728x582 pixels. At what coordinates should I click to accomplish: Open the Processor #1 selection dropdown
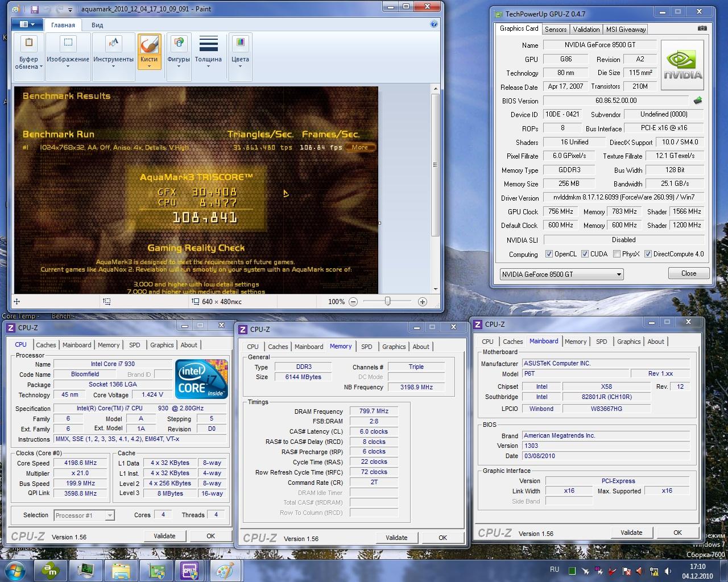pos(84,516)
